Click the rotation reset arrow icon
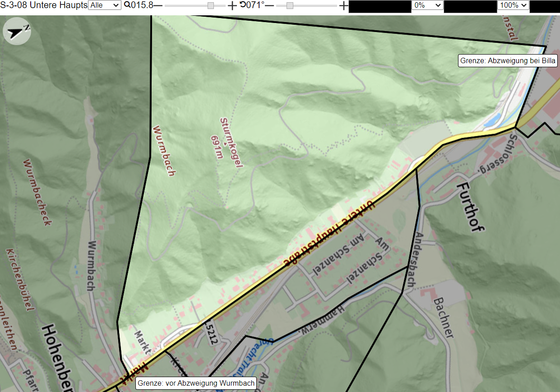560x392 pixels. (x=243, y=5)
